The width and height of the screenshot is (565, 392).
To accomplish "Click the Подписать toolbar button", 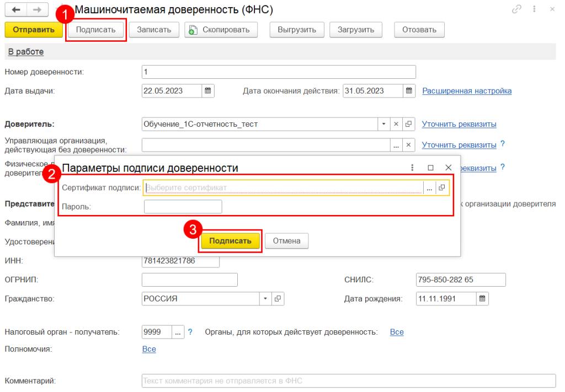I will 96,30.
